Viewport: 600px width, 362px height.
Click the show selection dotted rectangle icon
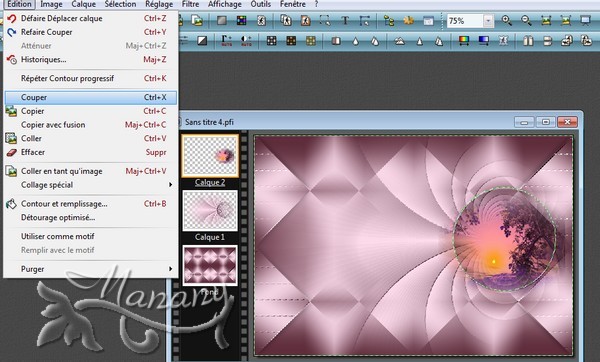click(325, 20)
